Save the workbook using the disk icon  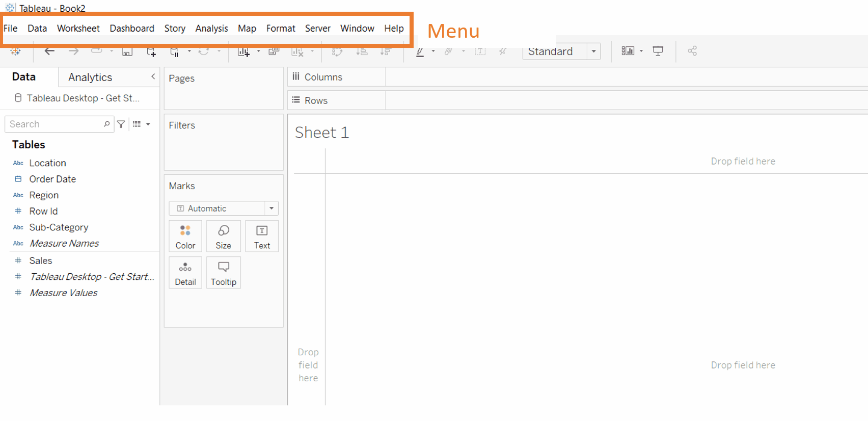tap(127, 51)
